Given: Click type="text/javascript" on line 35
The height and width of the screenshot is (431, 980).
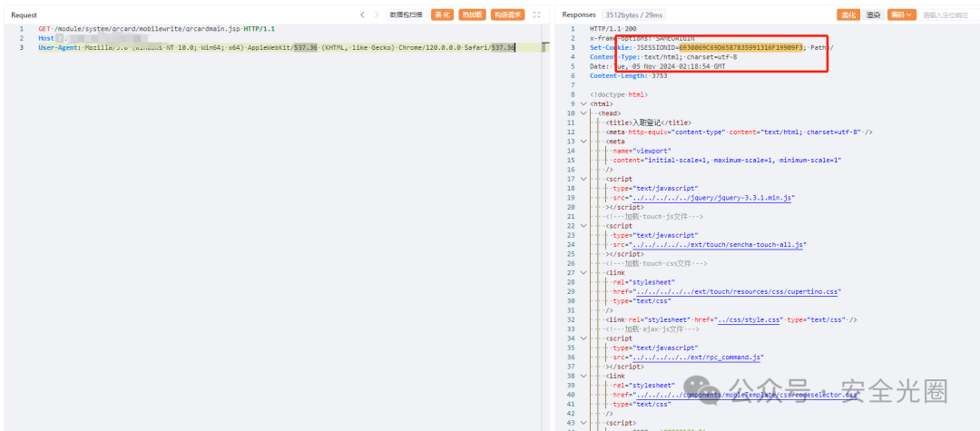Looking at the screenshot, I should click(656, 348).
